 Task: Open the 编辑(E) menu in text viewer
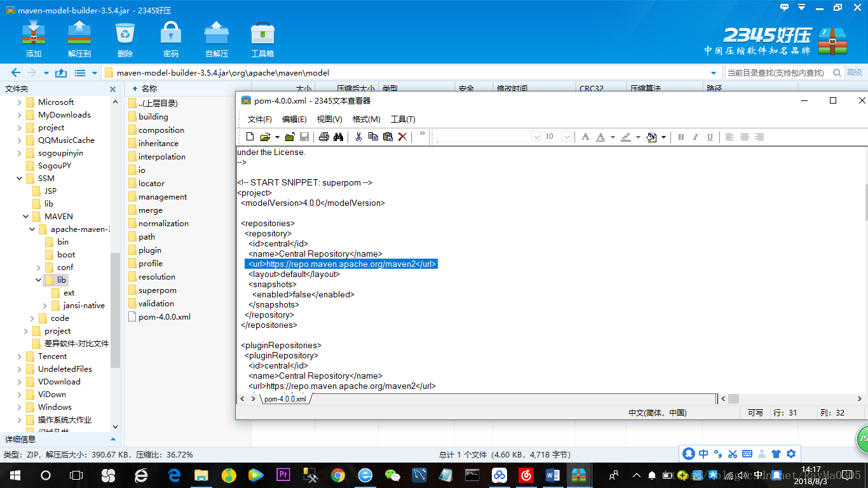coord(294,119)
